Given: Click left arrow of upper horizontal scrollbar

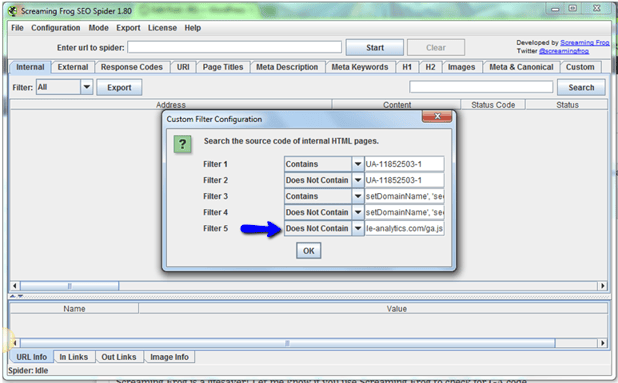Looking at the screenshot, I should (x=15, y=286).
